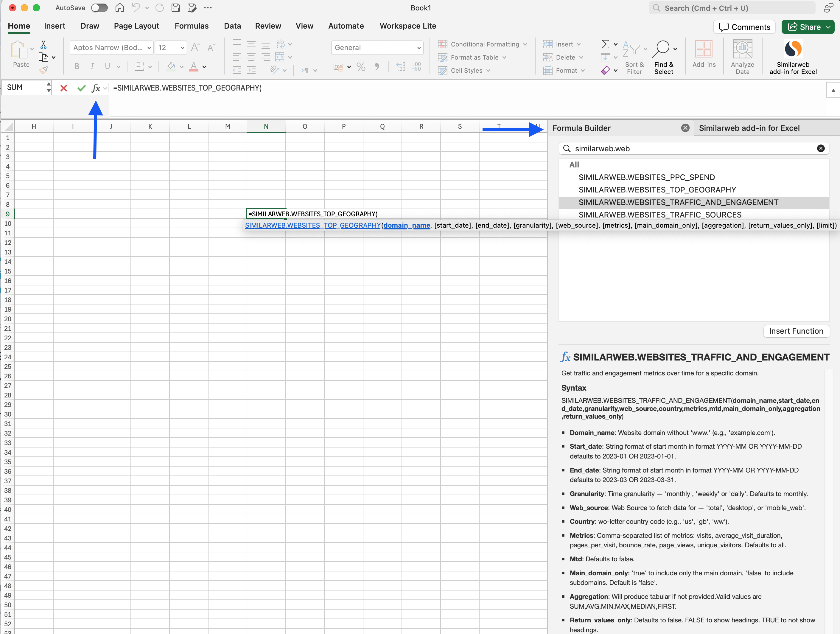Viewport: 840px width, 634px height.
Task: Click the comma style icon
Action: point(376,67)
